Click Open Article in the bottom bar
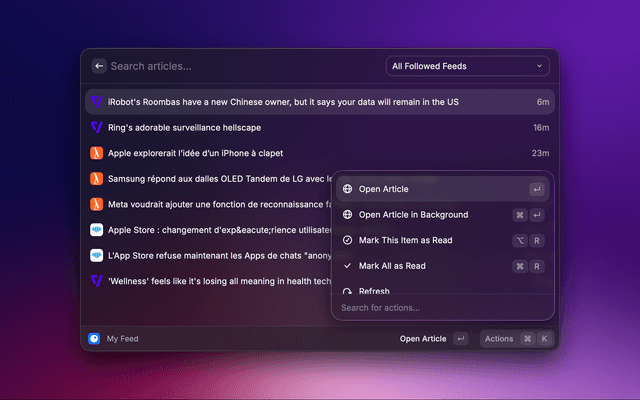This screenshot has height=400, width=640. tap(423, 339)
